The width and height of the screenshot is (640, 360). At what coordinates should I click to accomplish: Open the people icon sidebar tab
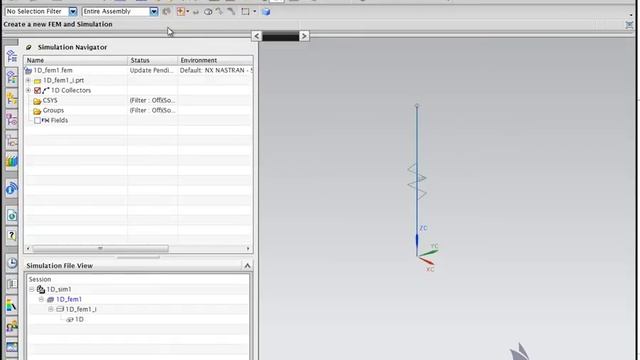[11, 326]
